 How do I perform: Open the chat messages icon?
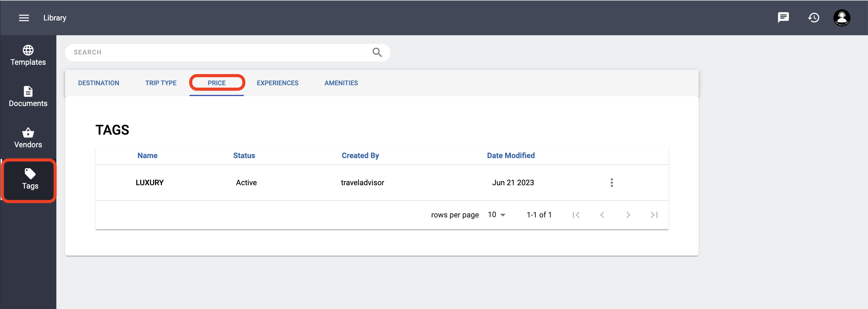(783, 17)
